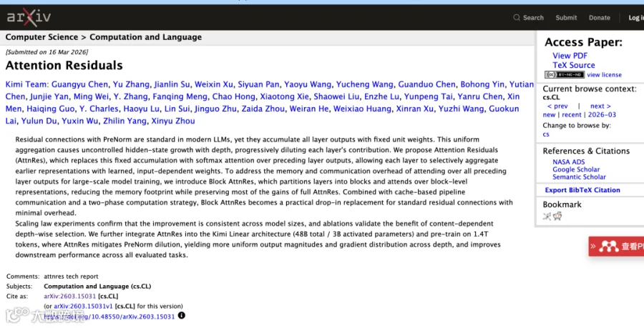The height and width of the screenshot is (328, 644).
Task: Open author Yucheng Wang's papers
Action: tap(364, 84)
